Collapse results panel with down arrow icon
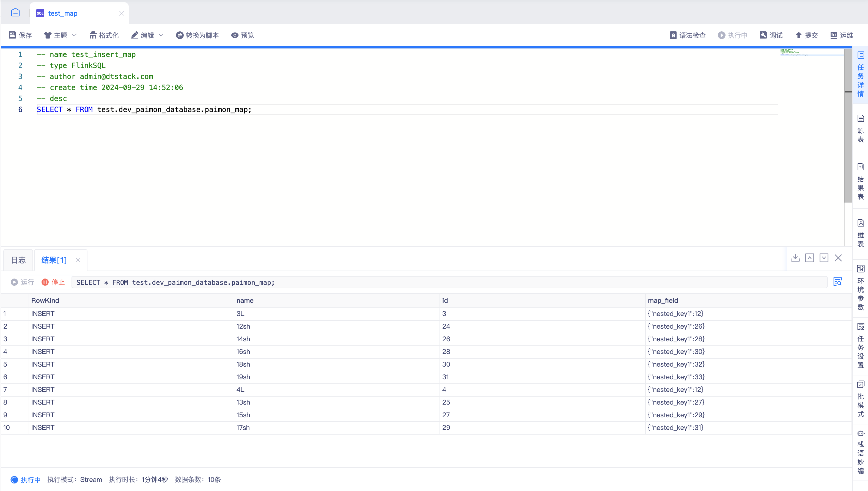Viewport: 868px width, 491px height. click(x=824, y=258)
